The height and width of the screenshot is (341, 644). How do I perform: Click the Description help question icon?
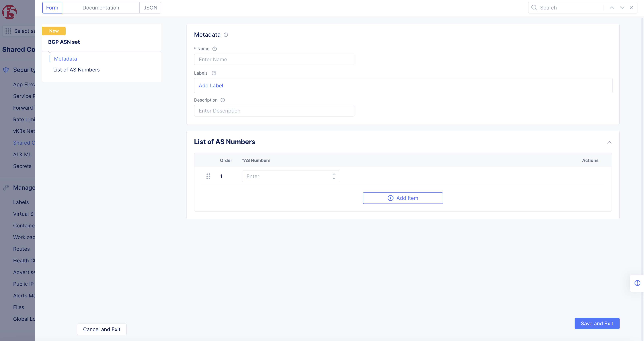coord(223,100)
